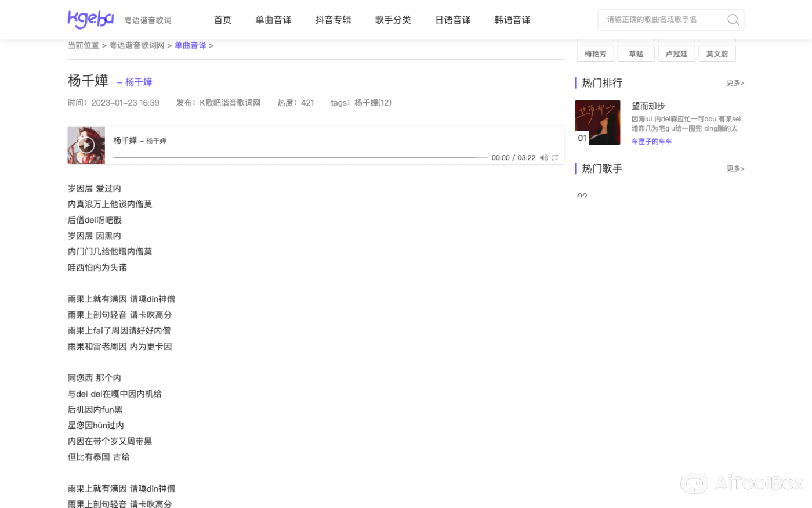
Task: Click the 梅艳芳 singer tag
Action: pos(595,54)
